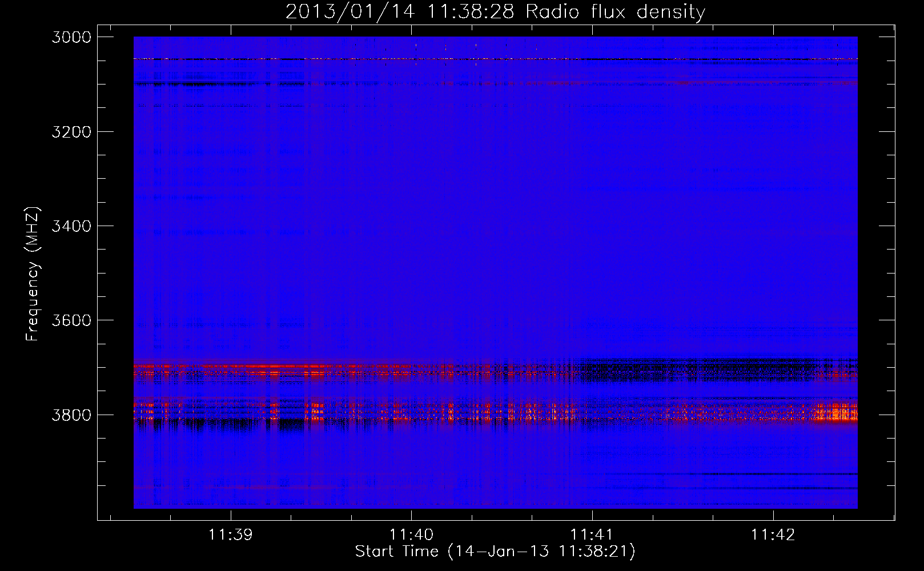Image resolution: width=924 pixels, height=571 pixels.
Task: Click the 3600 frequency tick label
Action: (71, 320)
